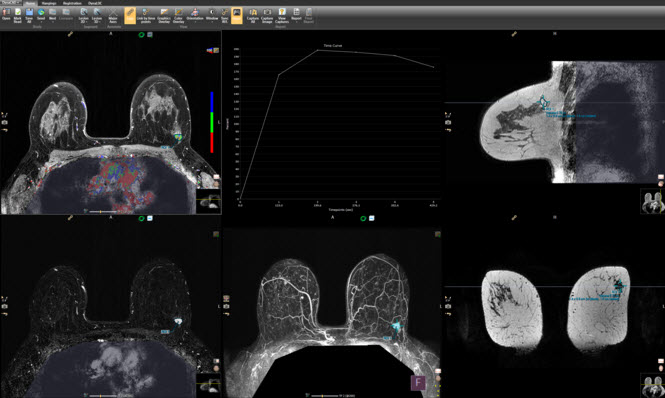The image size is (665, 398).
Task: Adjust the slice slider under the top-left axial view
Action: tap(103, 211)
